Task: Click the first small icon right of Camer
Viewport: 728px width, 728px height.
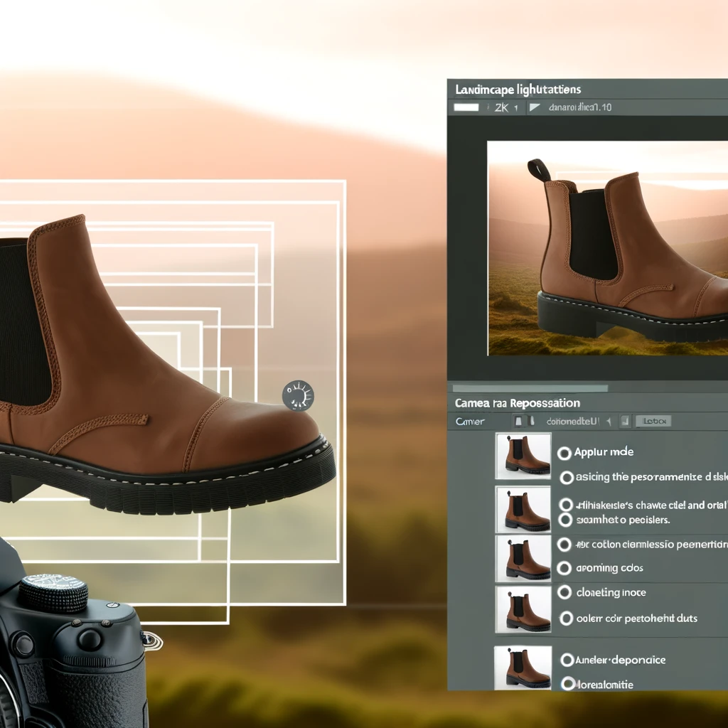Action: tap(518, 421)
